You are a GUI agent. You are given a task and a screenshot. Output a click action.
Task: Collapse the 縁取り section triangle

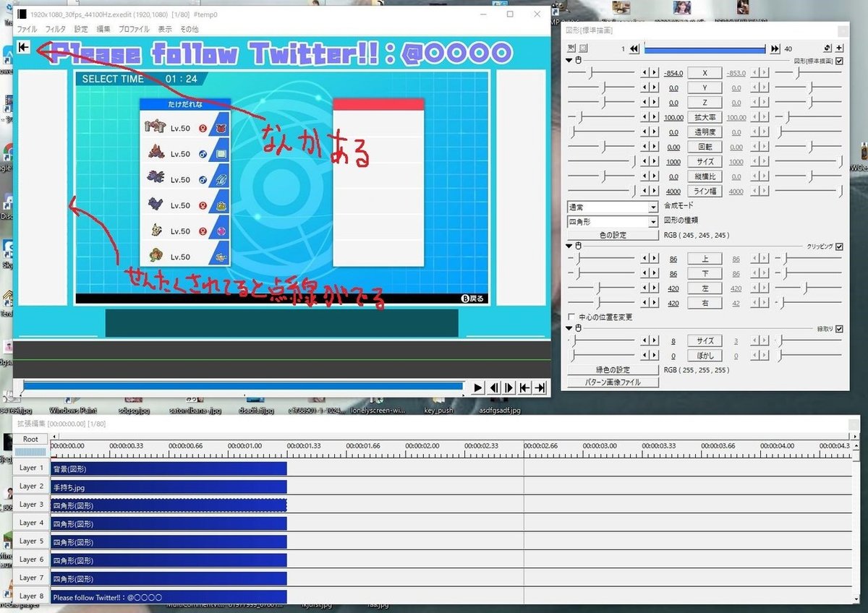[x=569, y=329]
